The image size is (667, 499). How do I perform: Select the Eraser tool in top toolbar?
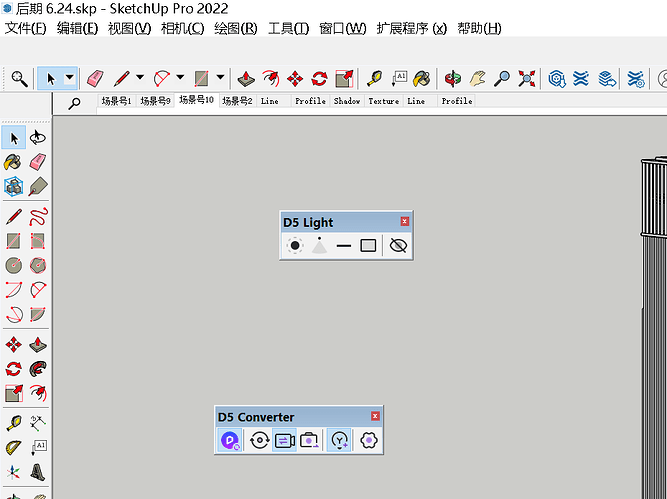point(95,79)
